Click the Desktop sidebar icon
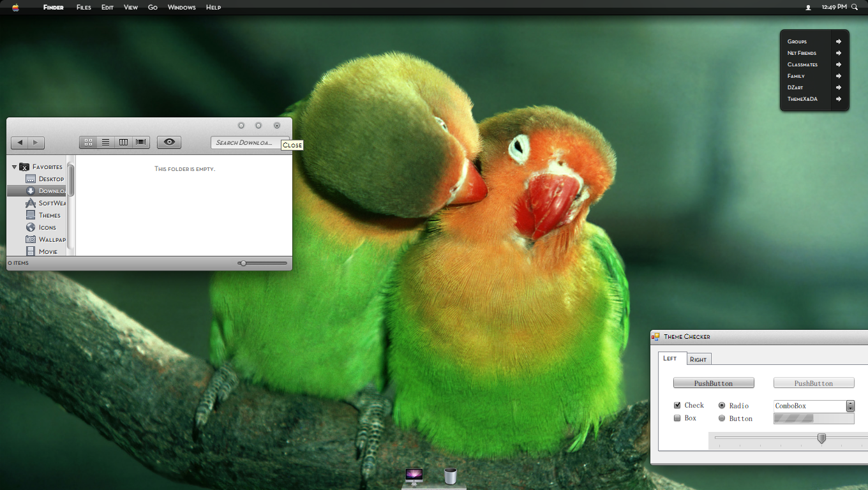Viewport: 868px width, 490px height. [x=31, y=179]
